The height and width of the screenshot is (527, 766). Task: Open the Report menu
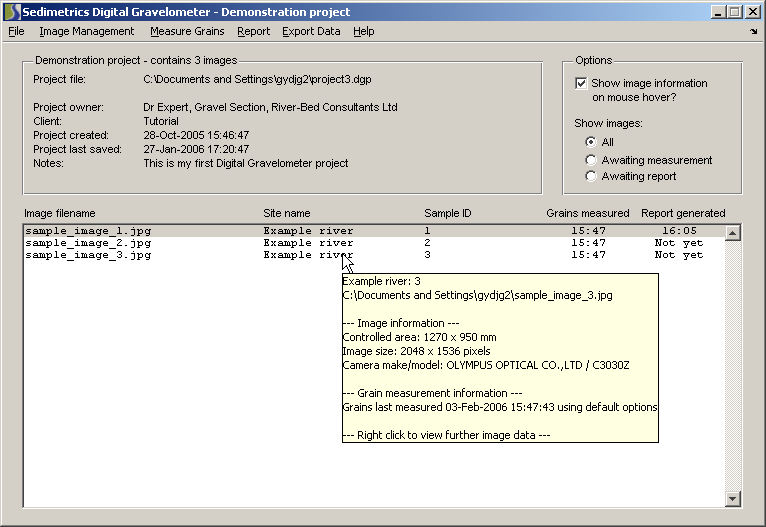pyautogui.click(x=253, y=31)
